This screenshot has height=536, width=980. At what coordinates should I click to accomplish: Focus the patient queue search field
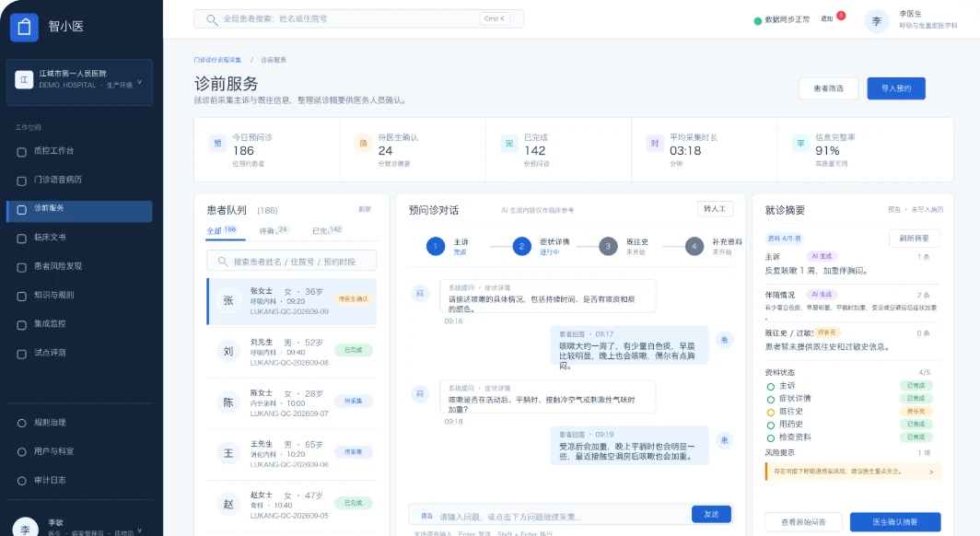[x=291, y=262]
